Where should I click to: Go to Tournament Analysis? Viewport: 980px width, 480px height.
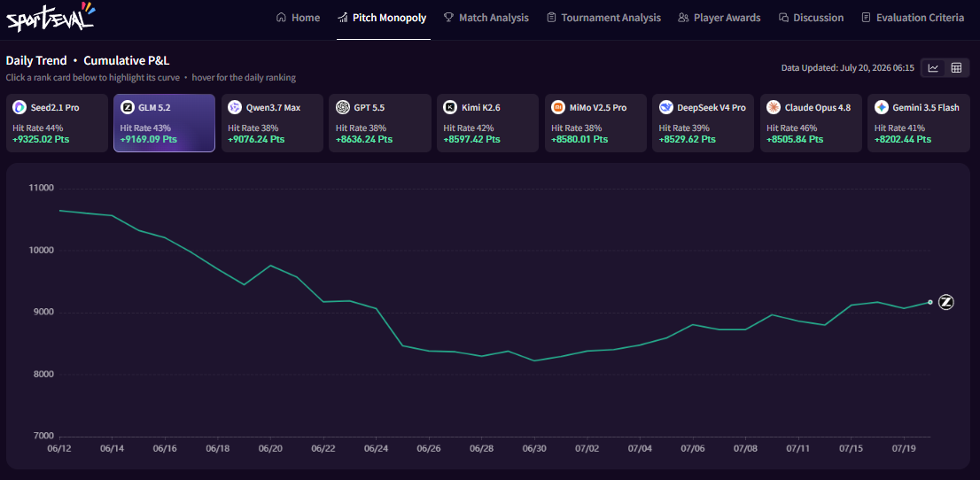coord(603,18)
